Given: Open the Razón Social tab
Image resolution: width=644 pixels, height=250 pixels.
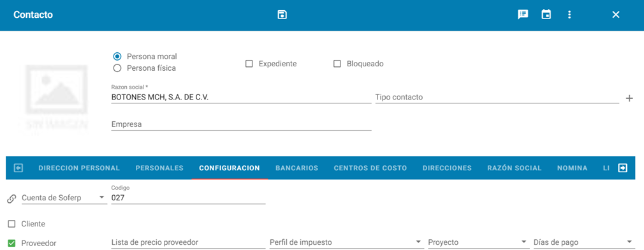Looking at the screenshot, I should pos(514,168).
